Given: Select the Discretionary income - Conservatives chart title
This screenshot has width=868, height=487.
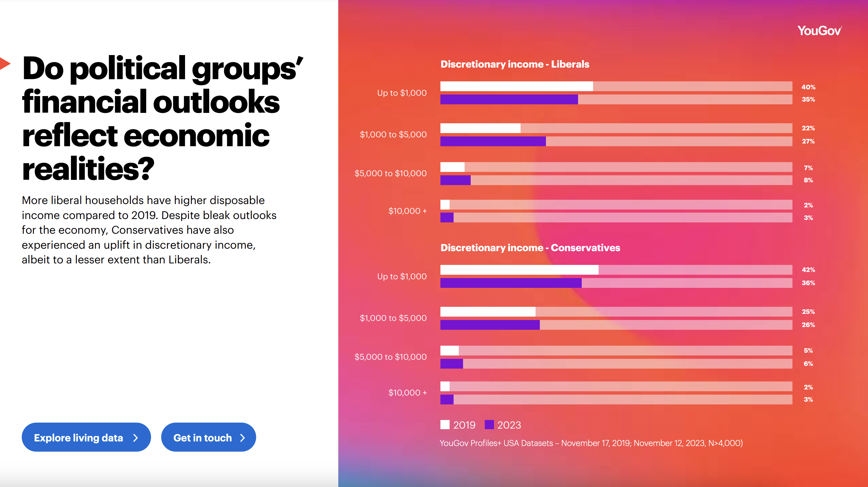Looking at the screenshot, I should [530, 248].
